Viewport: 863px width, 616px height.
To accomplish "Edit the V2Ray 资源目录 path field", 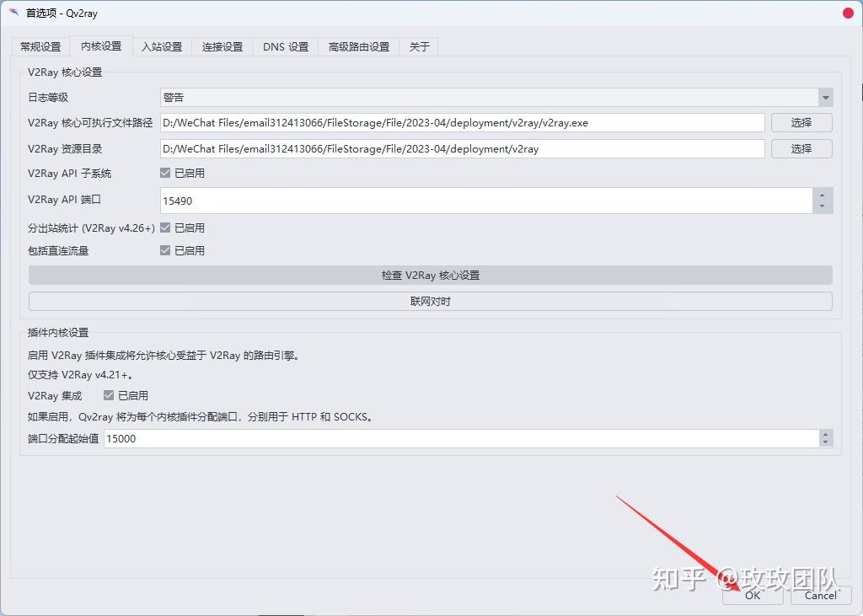I will (463, 148).
